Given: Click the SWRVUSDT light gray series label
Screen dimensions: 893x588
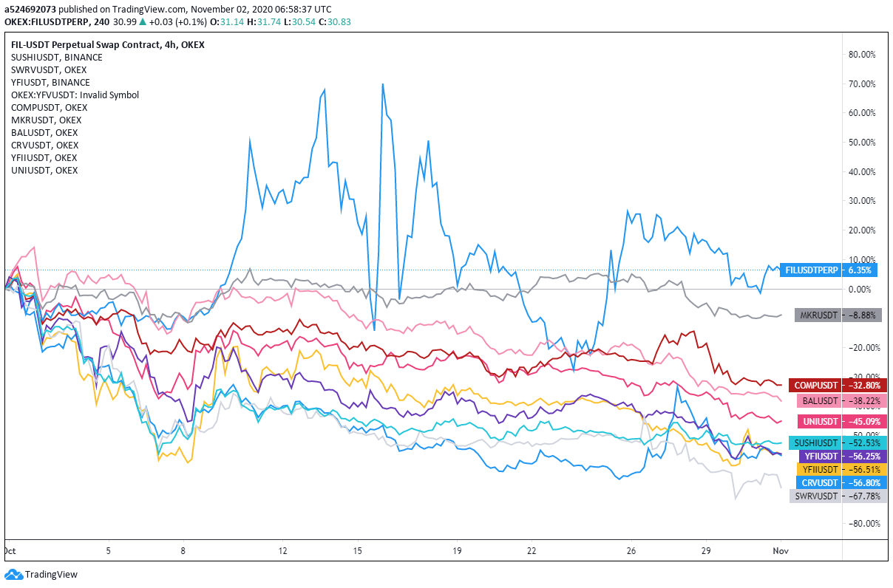Looking at the screenshot, I should pyautogui.click(x=816, y=496).
